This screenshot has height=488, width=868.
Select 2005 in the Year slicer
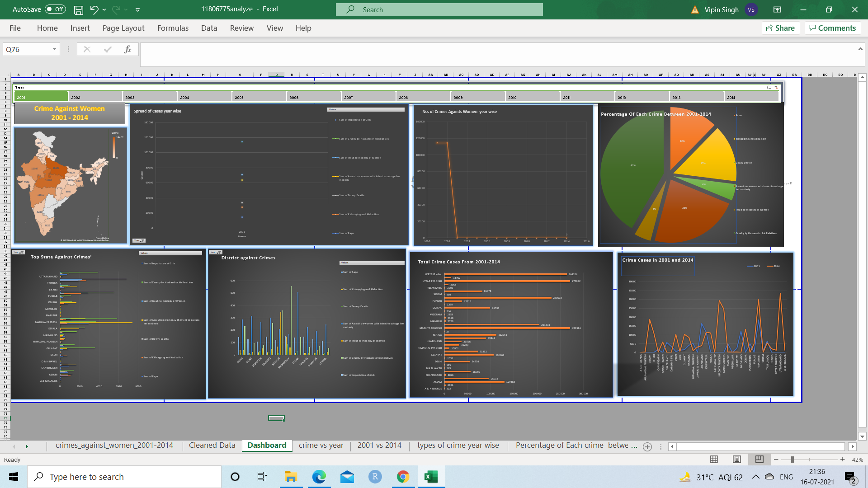tap(259, 97)
